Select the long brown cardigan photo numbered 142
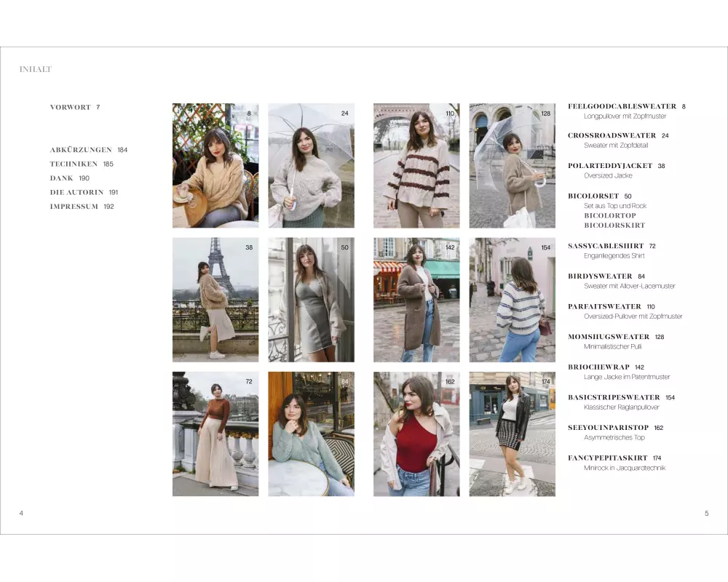Image resolution: width=728 pixels, height=582 pixels. (x=416, y=299)
